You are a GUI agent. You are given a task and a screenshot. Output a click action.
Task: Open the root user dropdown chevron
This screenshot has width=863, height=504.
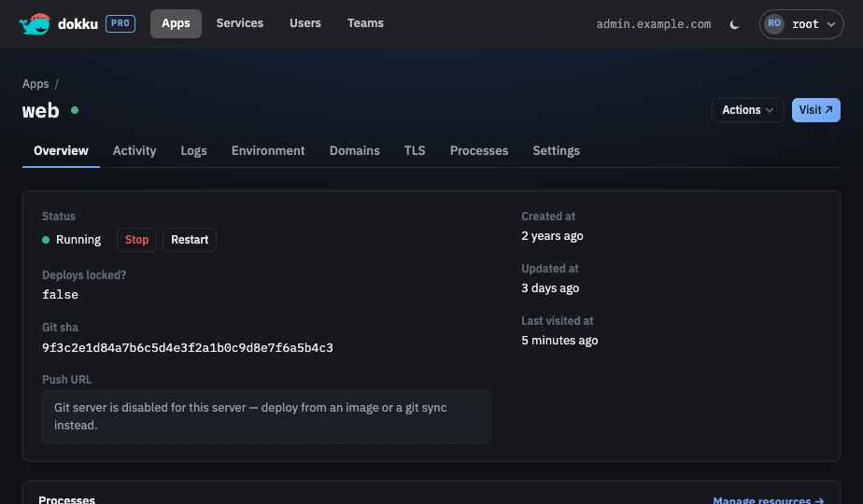click(x=831, y=24)
